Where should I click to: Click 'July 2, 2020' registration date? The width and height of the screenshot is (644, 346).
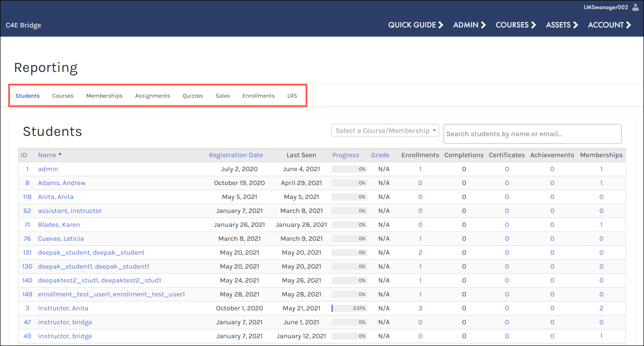(x=239, y=169)
